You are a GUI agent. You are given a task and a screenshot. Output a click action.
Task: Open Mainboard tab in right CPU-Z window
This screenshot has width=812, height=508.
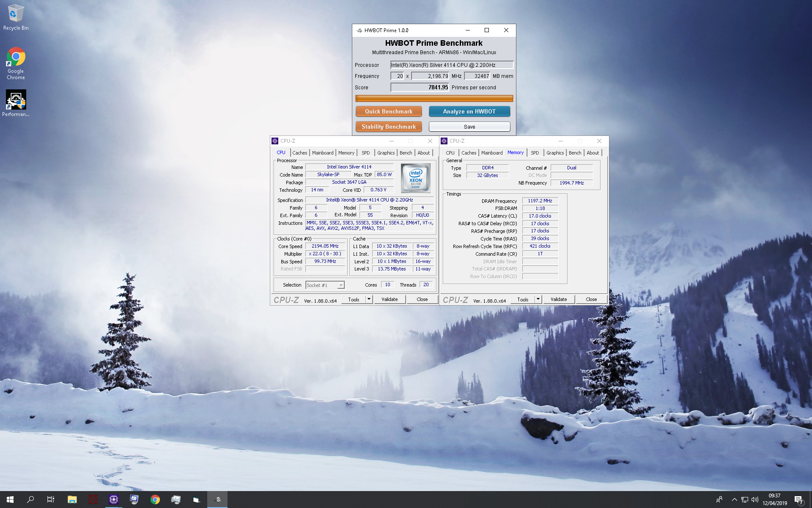(492, 153)
